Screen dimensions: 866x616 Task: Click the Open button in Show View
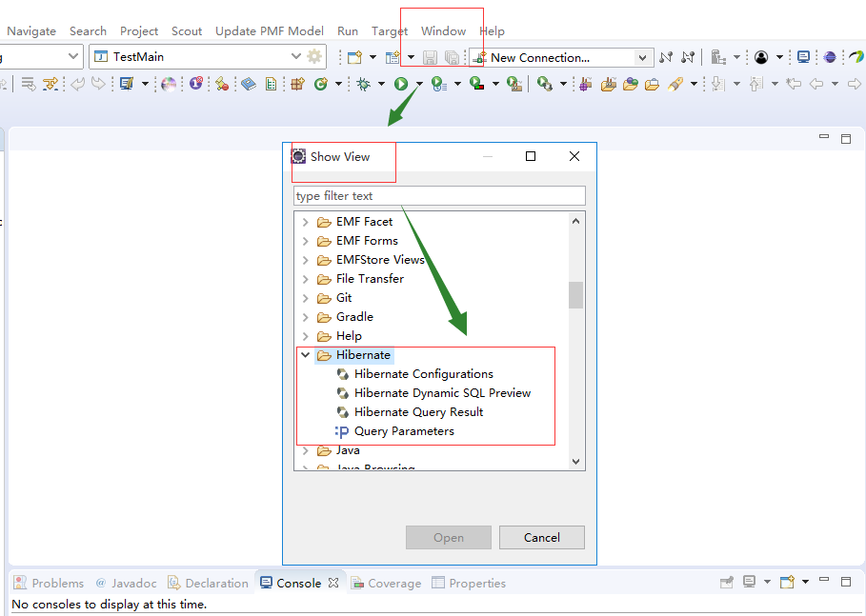pos(449,537)
